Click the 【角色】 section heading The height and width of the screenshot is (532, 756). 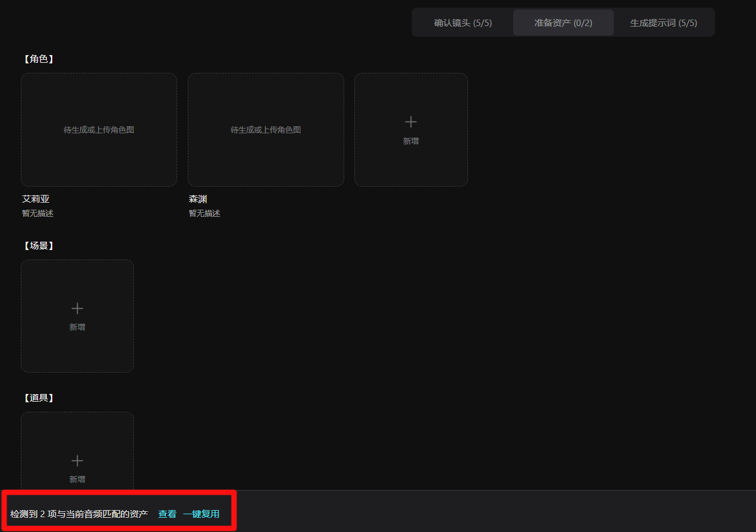pos(39,59)
